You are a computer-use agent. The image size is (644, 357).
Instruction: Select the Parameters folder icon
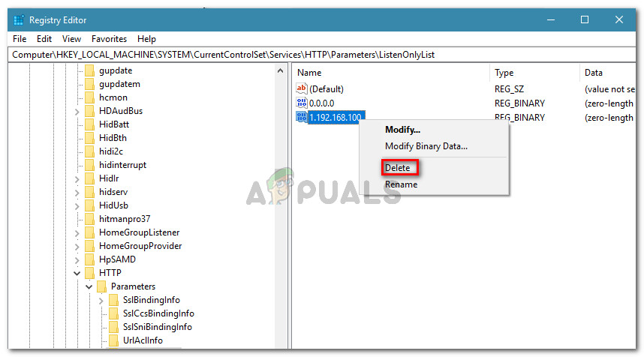pyautogui.click(x=101, y=286)
